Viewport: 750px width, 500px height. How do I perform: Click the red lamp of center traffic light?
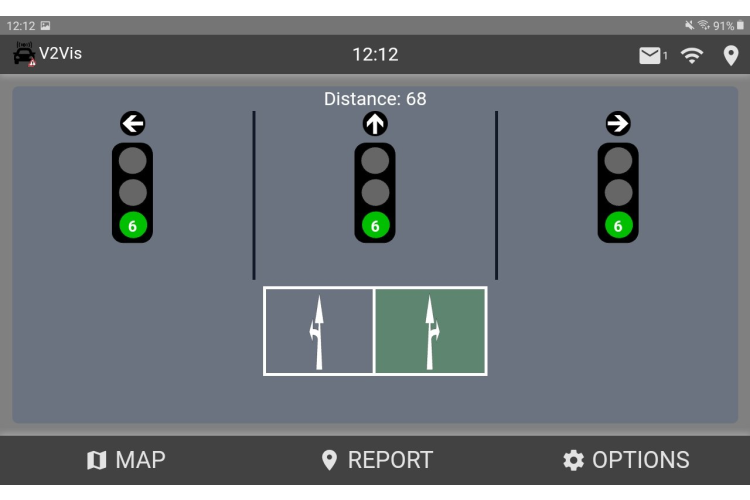(x=375, y=160)
